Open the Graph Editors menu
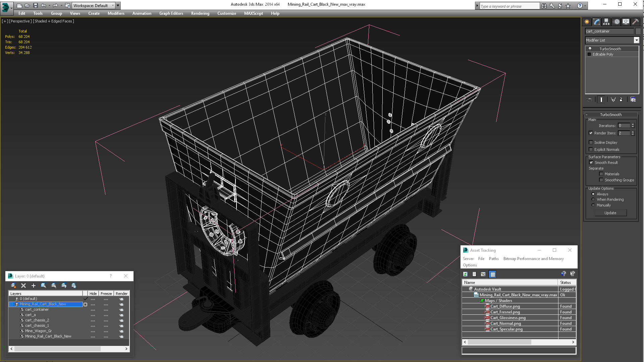Screen dimensions: 644x362 tap(171, 13)
